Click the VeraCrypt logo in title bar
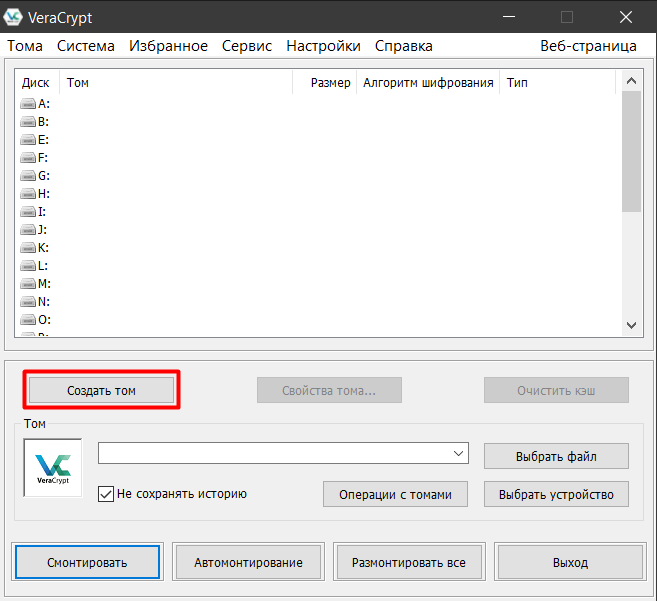 pyautogui.click(x=13, y=17)
